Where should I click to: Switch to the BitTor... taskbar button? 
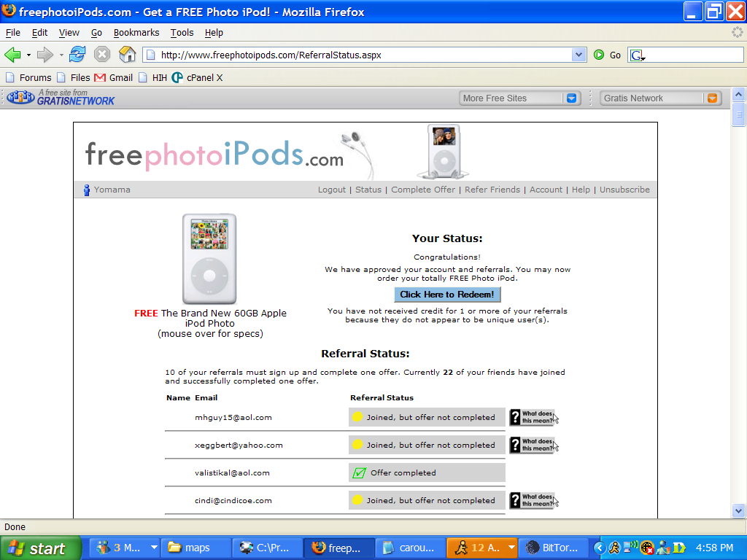(553, 548)
